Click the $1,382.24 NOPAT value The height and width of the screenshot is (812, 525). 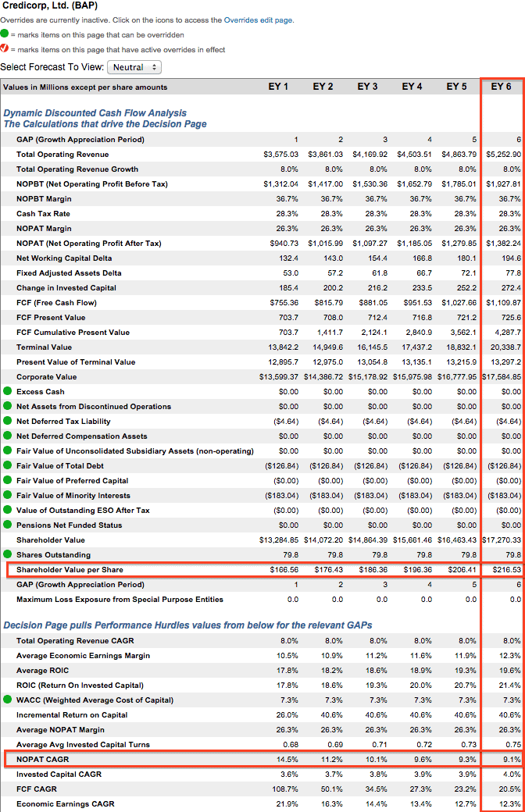(504, 244)
